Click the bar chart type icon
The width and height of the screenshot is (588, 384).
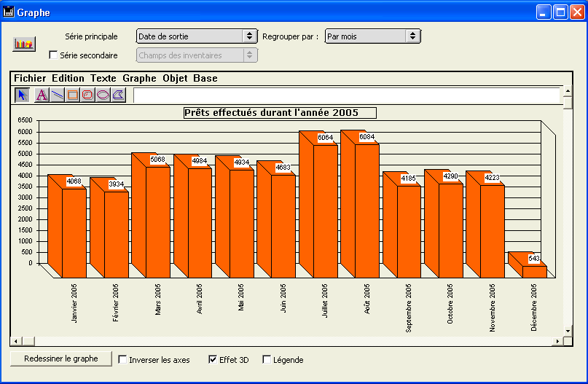[24, 44]
